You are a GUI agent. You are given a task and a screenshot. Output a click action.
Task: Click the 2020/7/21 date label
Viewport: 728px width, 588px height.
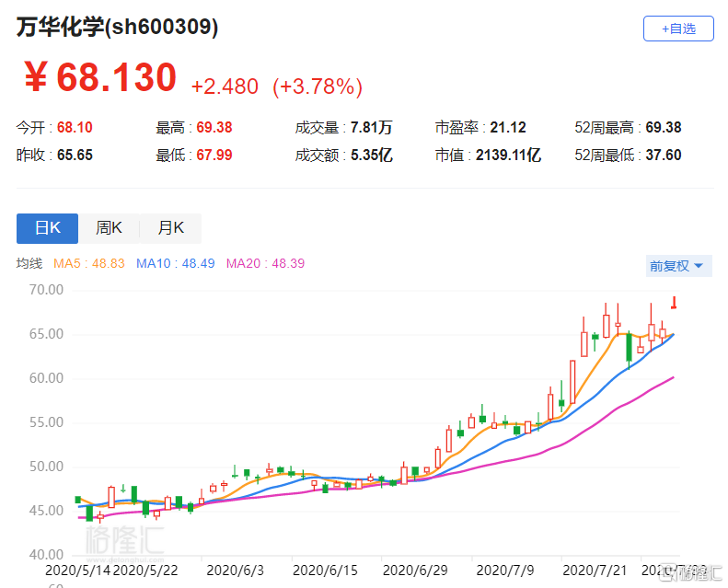pyautogui.click(x=595, y=571)
